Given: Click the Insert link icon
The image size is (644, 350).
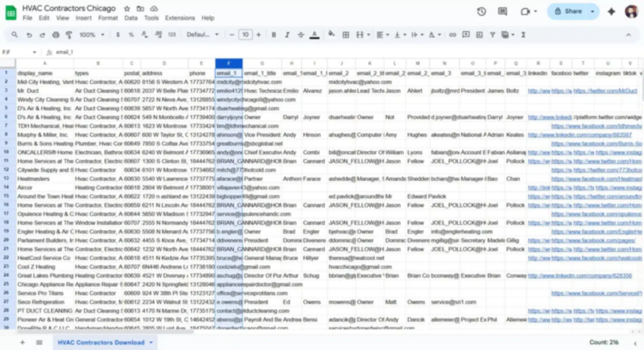Looking at the screenshot, I should point(452,35).
